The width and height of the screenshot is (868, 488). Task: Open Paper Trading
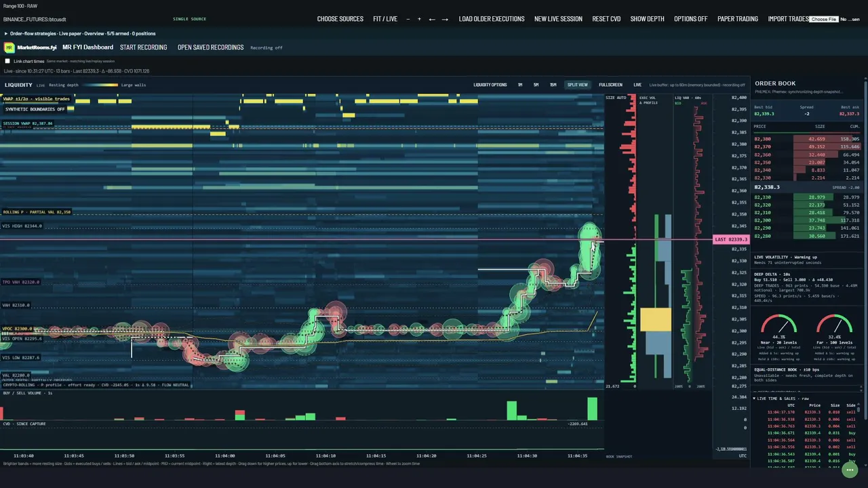(x=738, y=19)
